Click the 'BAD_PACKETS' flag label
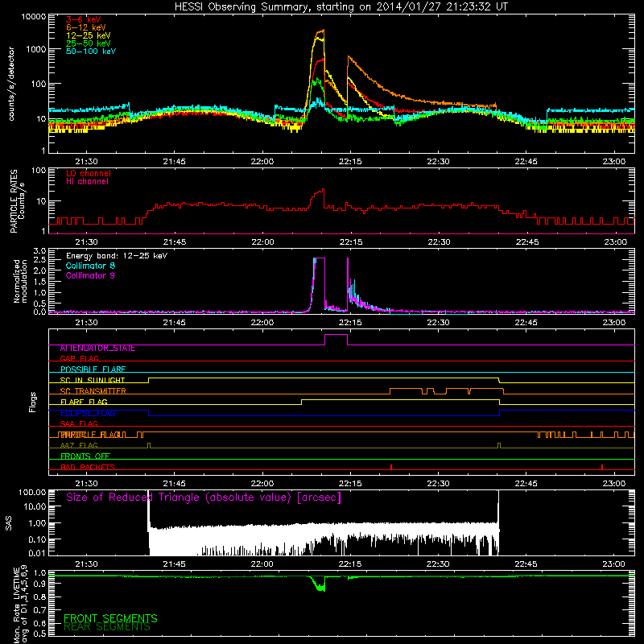Viewport: 644px width, 644px height. tap(88, 467)
